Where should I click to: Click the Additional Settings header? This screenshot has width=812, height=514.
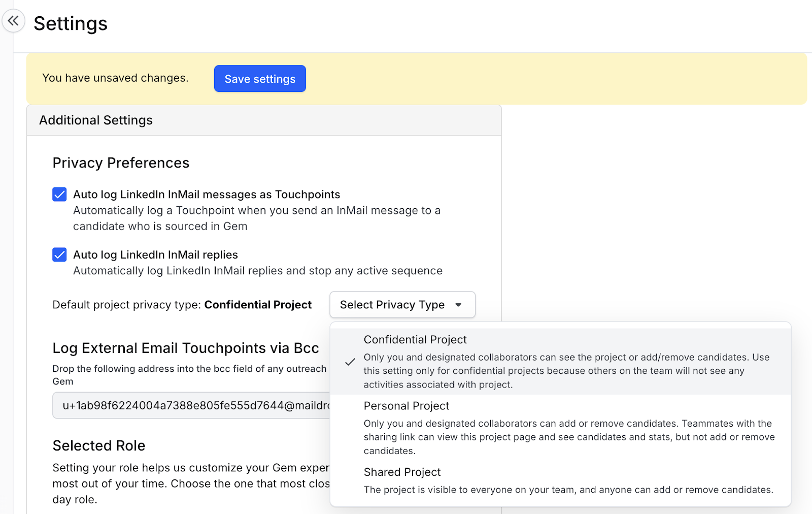[264, 120]
